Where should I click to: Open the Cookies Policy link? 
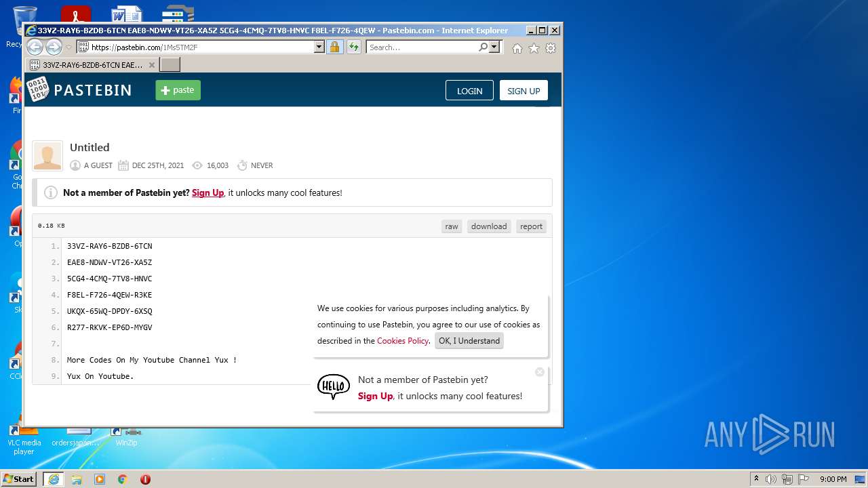pos(403,341)
